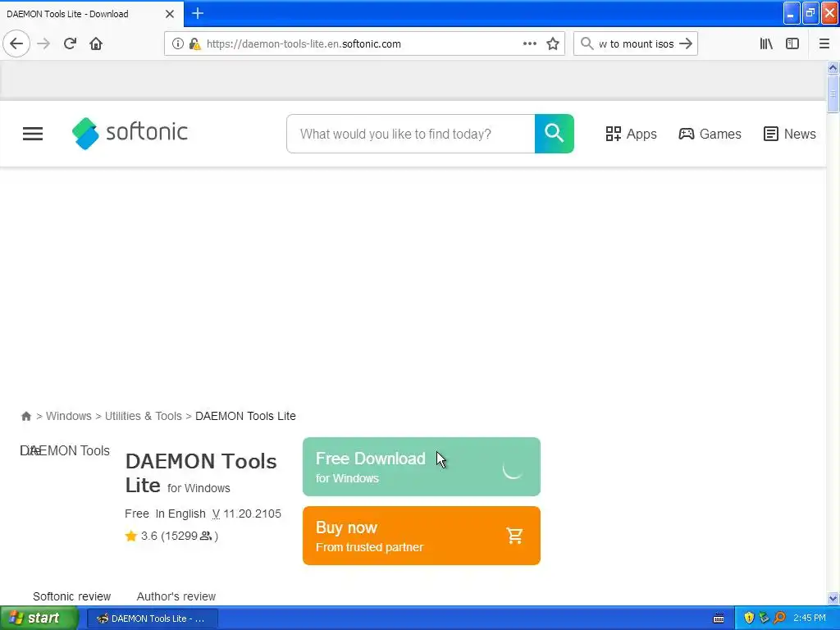Open the Apps section
This screenshot has height=630, width=840.
click(631, 134)
